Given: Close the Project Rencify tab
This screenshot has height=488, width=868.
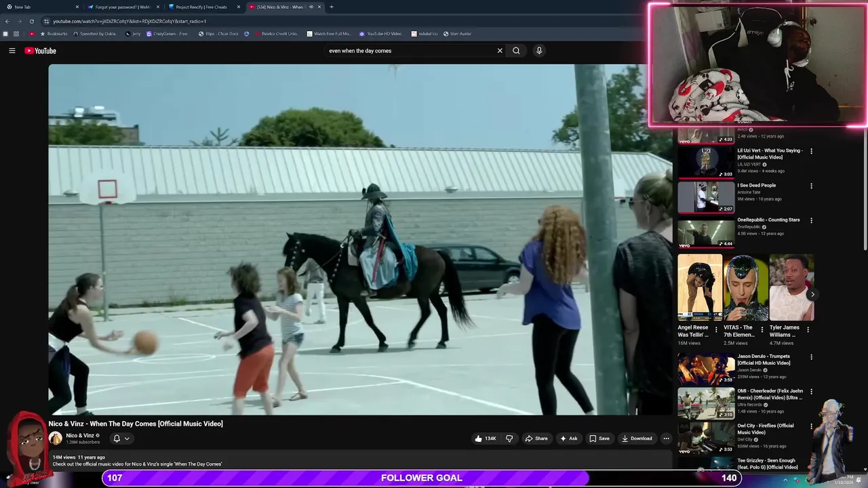Looking at the screenshot, I should coord(239,7).
